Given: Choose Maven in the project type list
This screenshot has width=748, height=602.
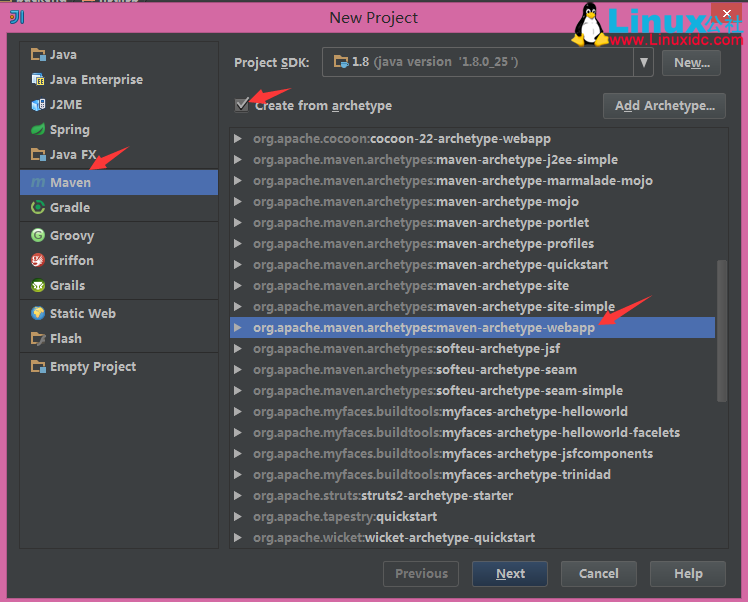Looking at the screenshot, I should tap(119, 182).
